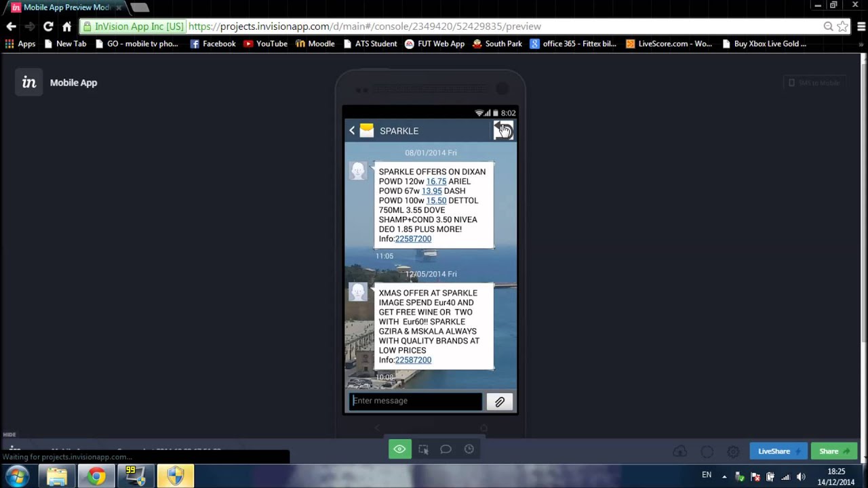
Task: Click Chrome icon in taskbar
Action: tap(96, 476)
